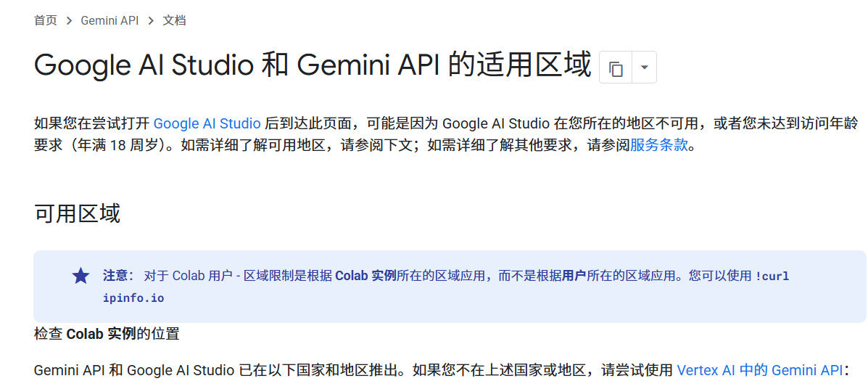Select 文档 in the breadcrumb
Viewport: 868px width, 389px height.
(174, 20)
